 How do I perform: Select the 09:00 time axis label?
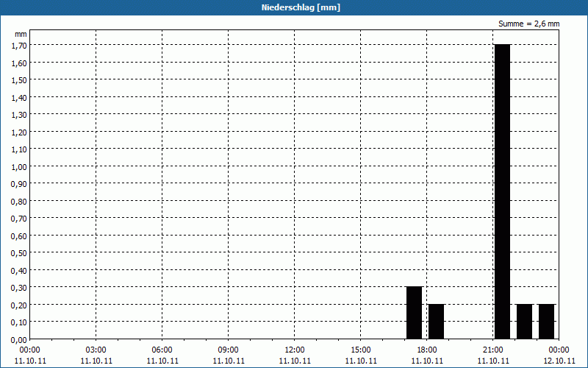[228, 350]
